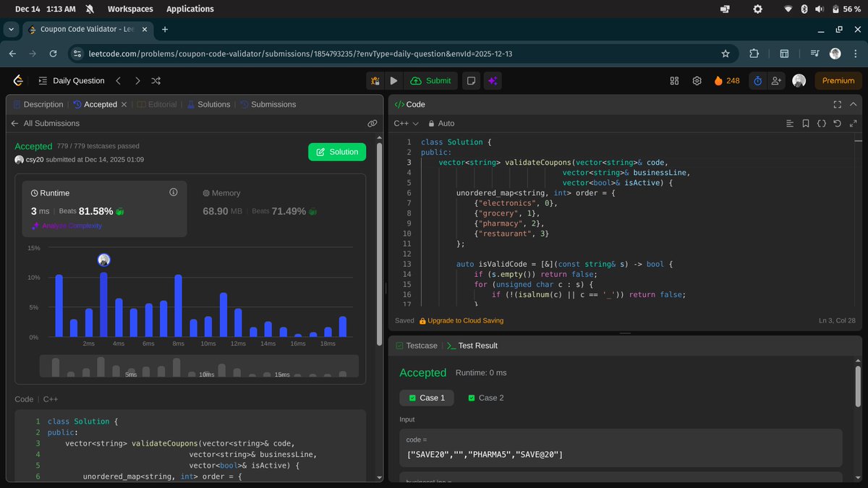This screenshot has width=868, height=488.
Task: Open the C++ language dropdown
Action: point(406,124)
